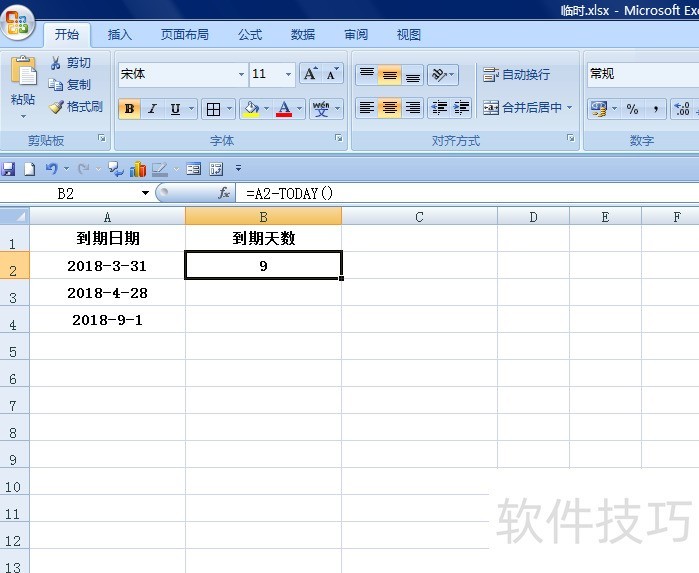Screen dimensions: 699x573
Task: Apply percent style
Action: coord(632,109)
